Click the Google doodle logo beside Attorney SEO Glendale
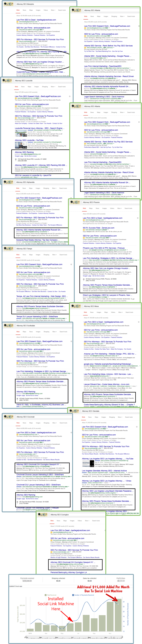The image size is (142, 644). (74, 411)
